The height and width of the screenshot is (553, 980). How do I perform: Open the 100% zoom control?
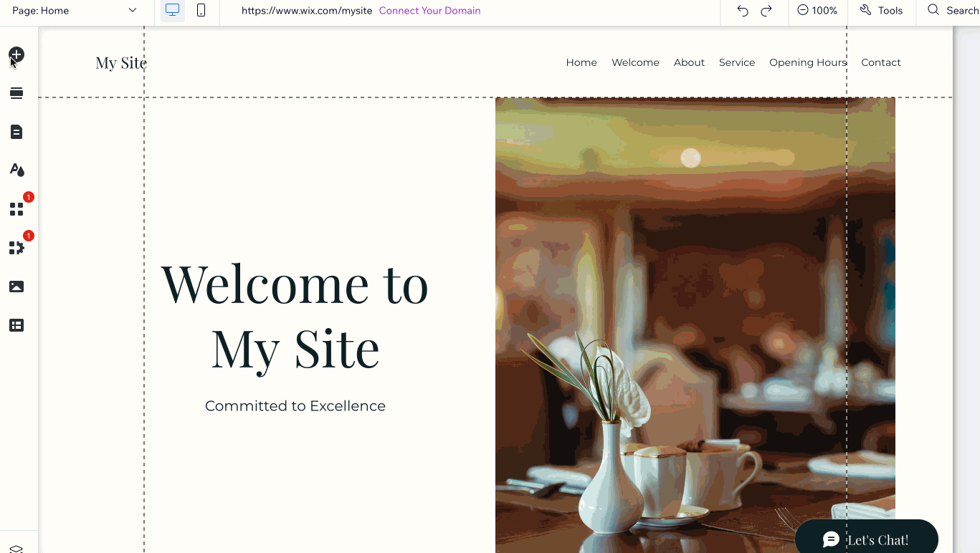point(817,11)
